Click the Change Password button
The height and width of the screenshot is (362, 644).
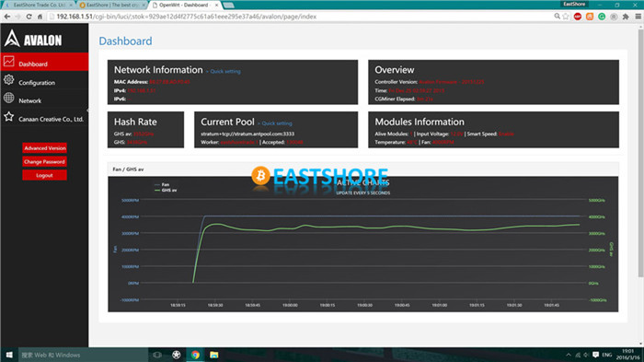point(44,162)
